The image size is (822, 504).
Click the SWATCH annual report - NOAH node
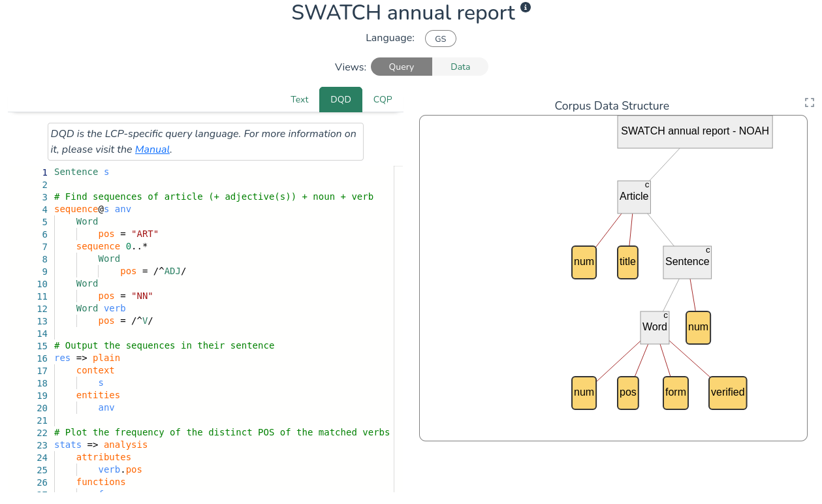click(695, 131)
